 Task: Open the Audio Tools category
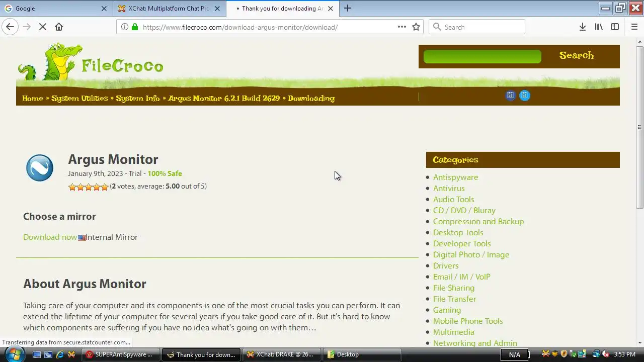[x=453, y=199]
